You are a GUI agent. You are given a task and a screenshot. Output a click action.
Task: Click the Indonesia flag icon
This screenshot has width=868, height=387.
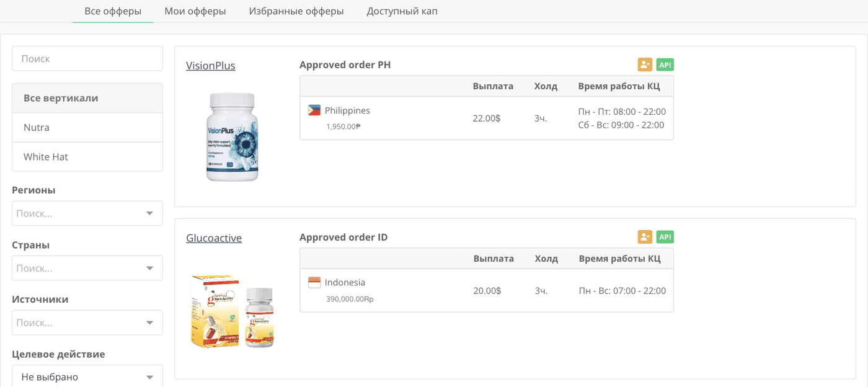(x=314, y=282)
